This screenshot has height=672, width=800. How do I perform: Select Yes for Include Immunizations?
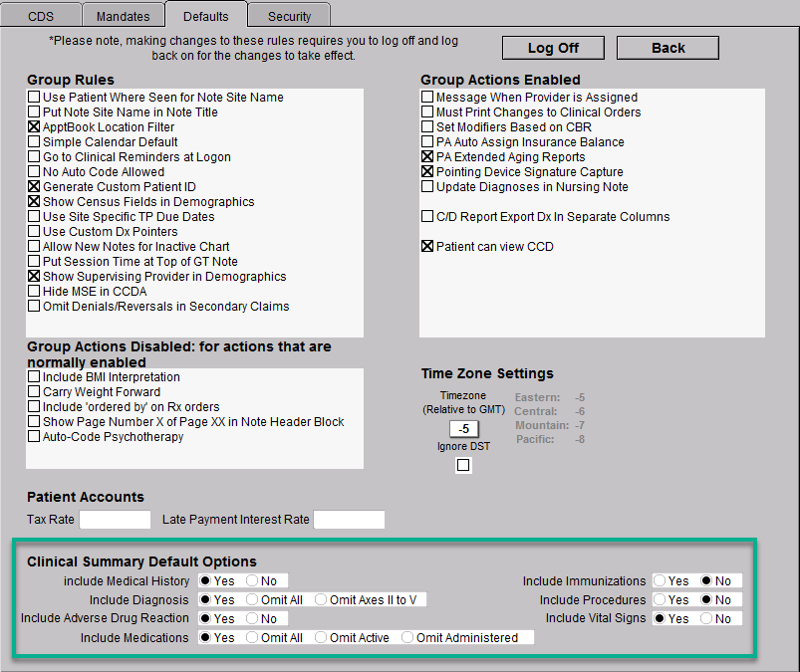(660, 580)
